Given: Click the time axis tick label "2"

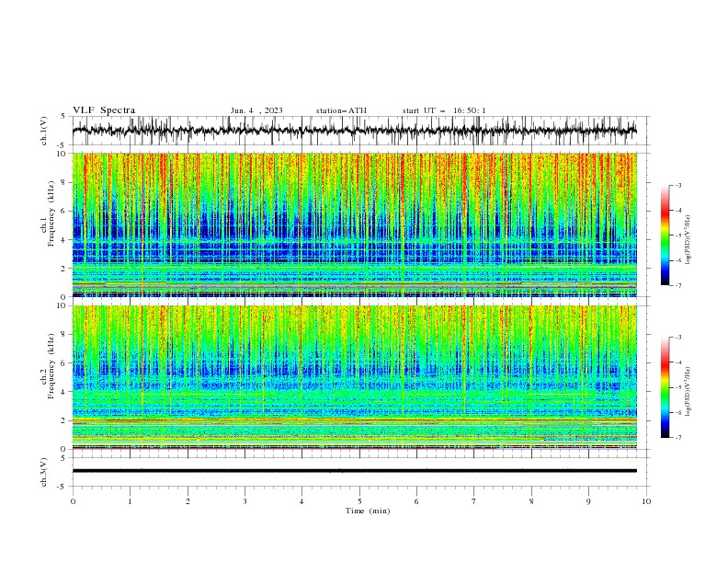Looking at the screenshot, I should pyautogui.click(x=188, y=501).
